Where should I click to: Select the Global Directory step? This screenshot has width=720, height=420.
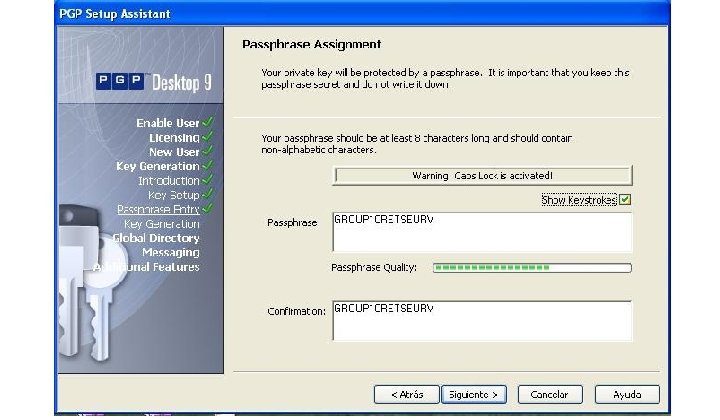coord(156,238)
